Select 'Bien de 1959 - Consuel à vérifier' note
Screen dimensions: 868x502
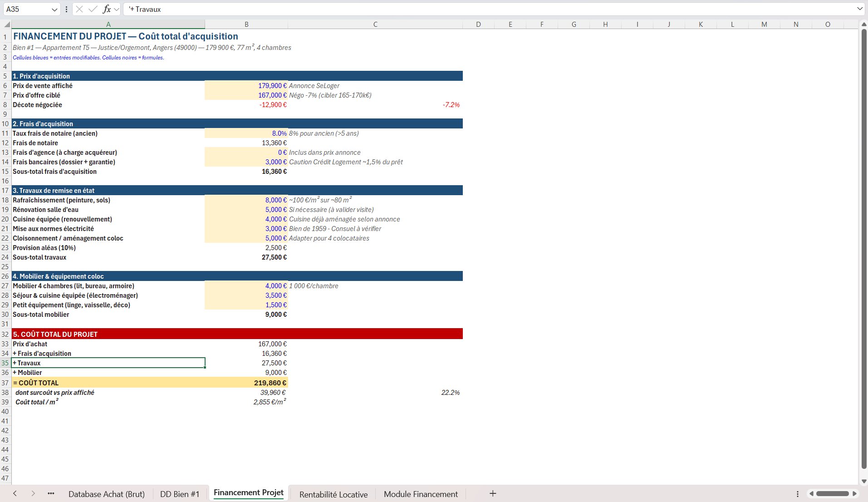tap(375, 229)
